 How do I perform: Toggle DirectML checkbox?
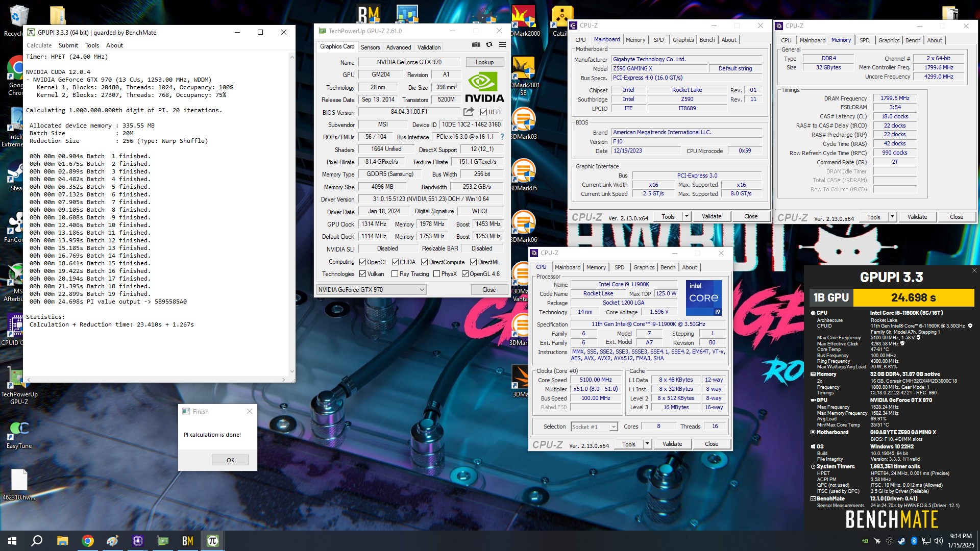(473, 262)
